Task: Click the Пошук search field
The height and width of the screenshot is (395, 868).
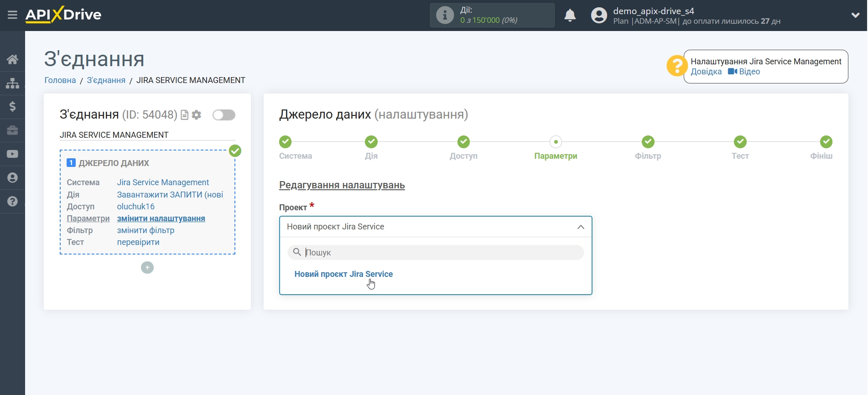Action: point(436,252)
